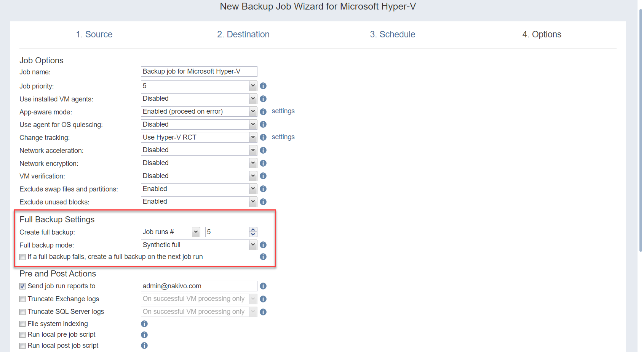The image size is (644, 352).
Task: Enable full backup retry on next run checkbox
Action: 23,257
